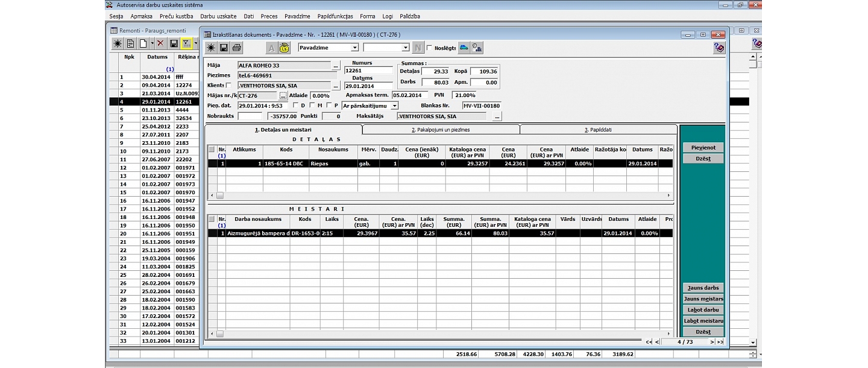
Task: Tick the P checkbox
Action: [329, 105]
